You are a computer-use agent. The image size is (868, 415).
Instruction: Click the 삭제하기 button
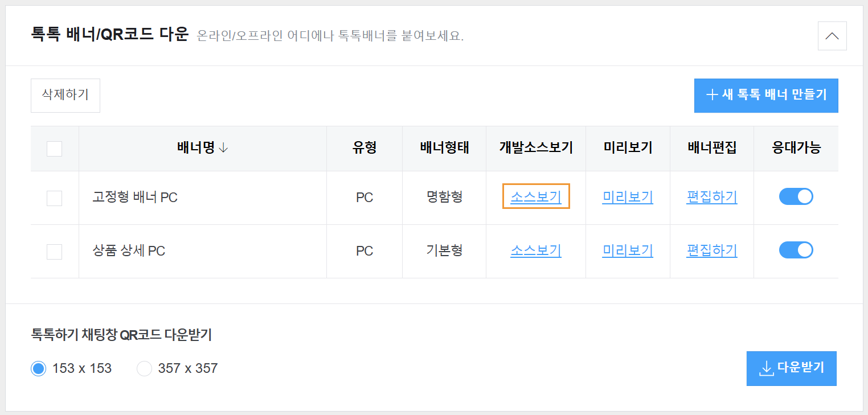(65, 95)
